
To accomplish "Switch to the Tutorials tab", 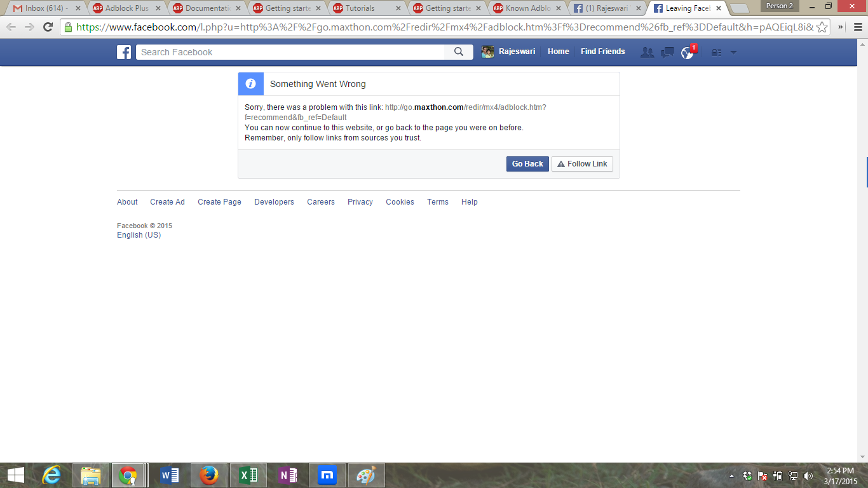I will click(x=366, y=8).
